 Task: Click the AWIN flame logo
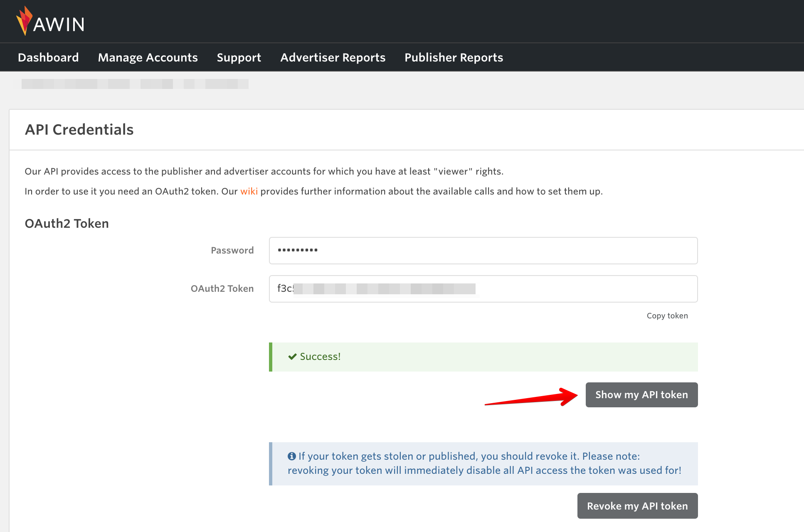tap(25, 21)
